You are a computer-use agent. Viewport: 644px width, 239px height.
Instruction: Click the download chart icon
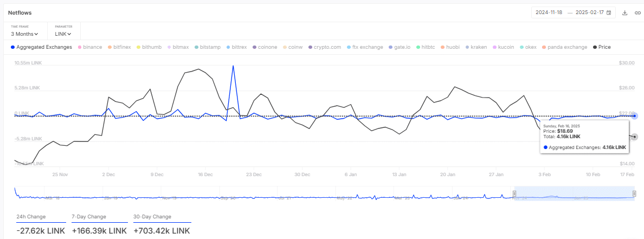tap(624, 12)
